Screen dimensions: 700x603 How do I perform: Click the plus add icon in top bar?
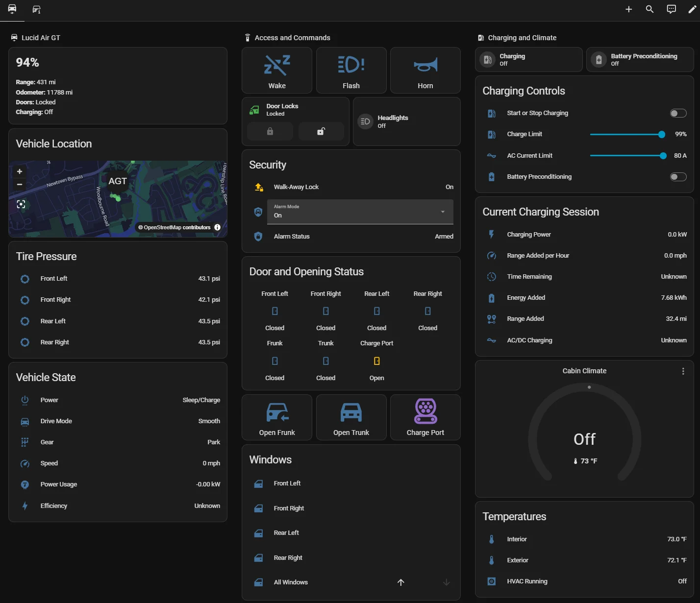click(628, 9)
